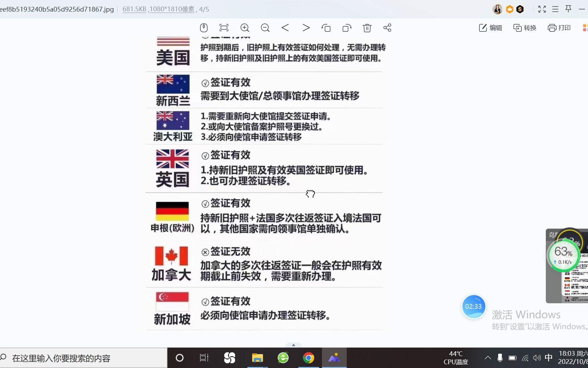
Task: Click the 新加坡 label under the Singapore flag
Action: 172,319
